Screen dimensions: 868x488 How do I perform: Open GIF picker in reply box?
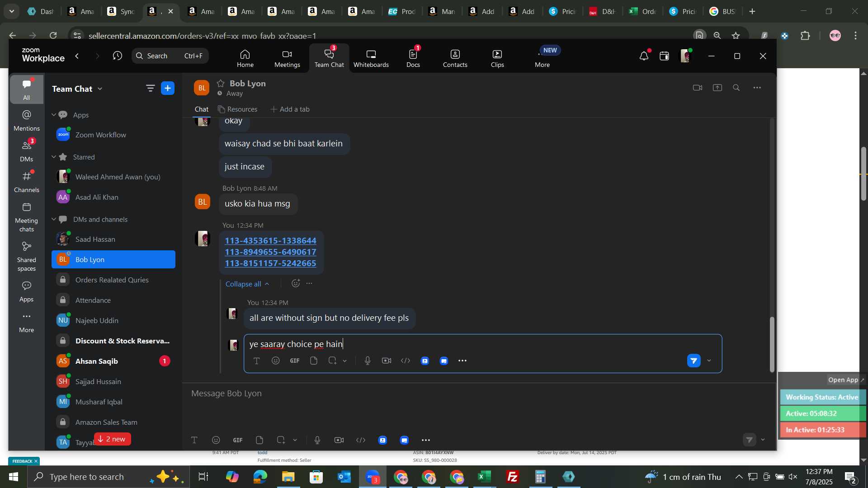click(295, 361)
